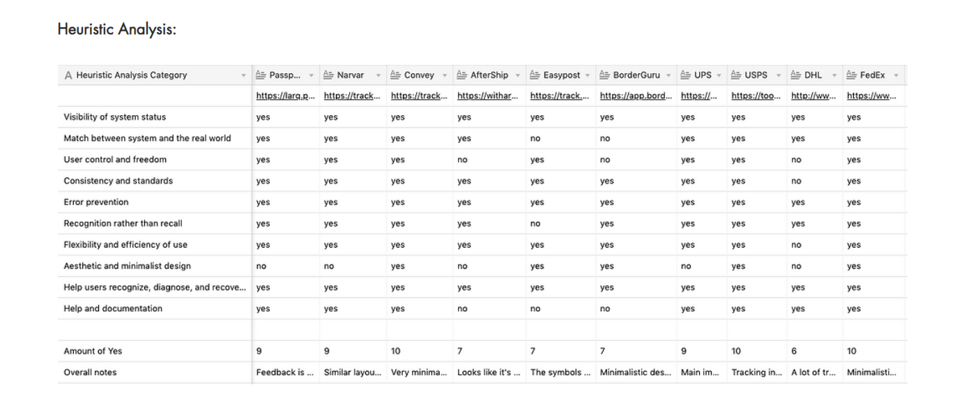Follow the https://too... link under USPS
The image size is (980, 413).
coord(756,96)
